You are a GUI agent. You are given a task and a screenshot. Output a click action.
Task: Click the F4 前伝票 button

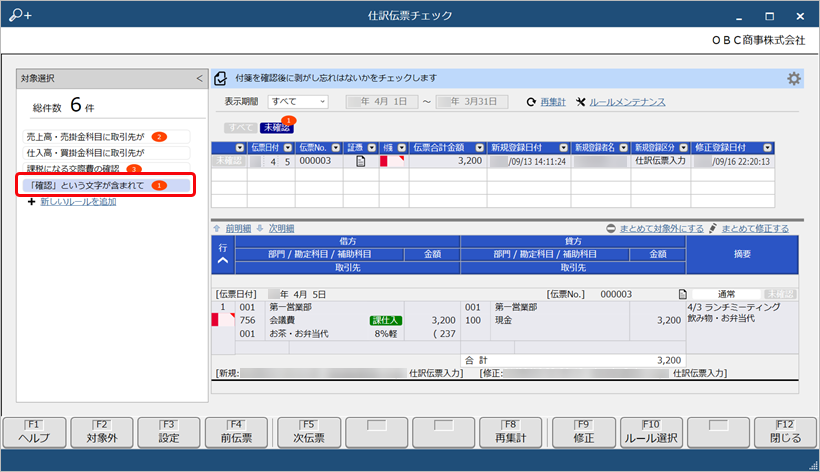point(236,432)
